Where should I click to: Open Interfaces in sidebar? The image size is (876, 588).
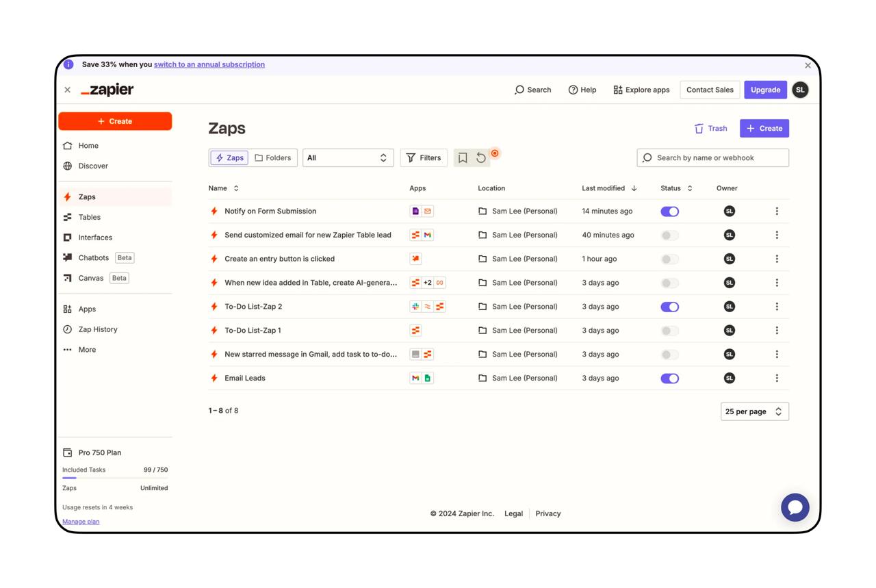click(x=115, y=238)
